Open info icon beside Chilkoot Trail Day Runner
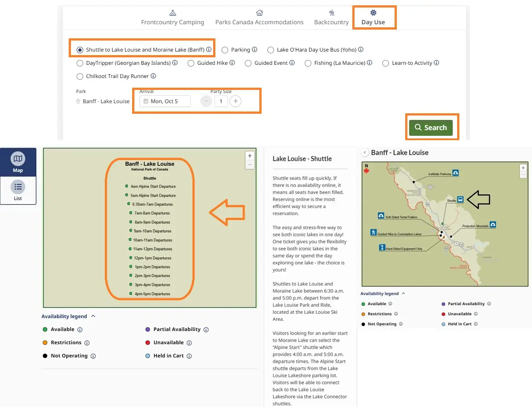The image size is (532, 410). (153, 76)
